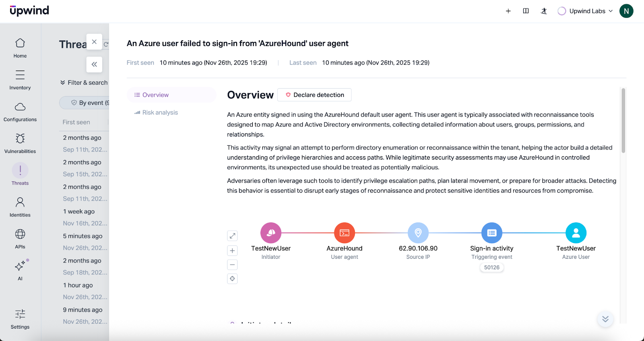
Task: Select the Sign-in activity event node
Action: [492, 233]
